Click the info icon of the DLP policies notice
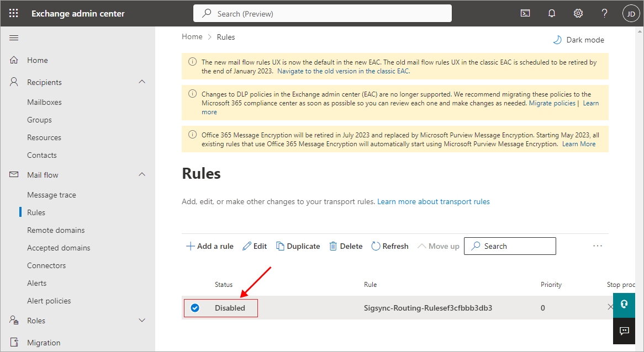 click(x=192, y=94)
